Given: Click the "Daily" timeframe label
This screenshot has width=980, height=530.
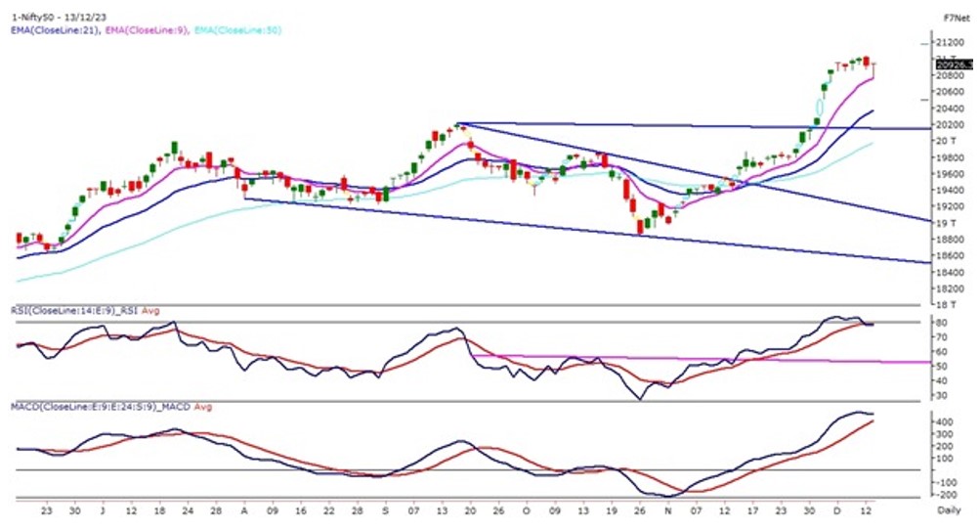Looking at the screenshot, I should click(949, 510).
